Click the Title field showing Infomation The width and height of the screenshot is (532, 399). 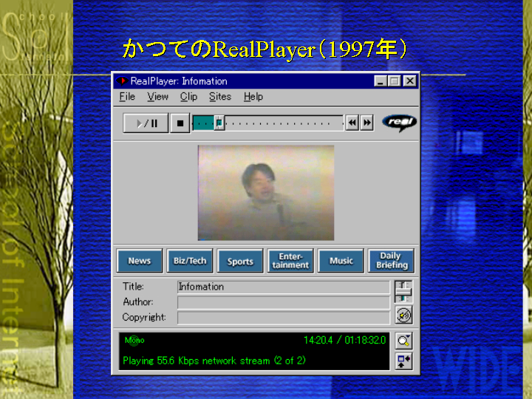point(284,287)
